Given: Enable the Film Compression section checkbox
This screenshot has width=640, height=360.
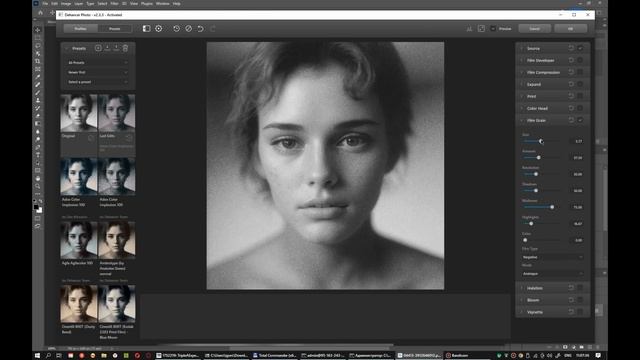Looking at the screenshot, I should click(x=580, y=72).
